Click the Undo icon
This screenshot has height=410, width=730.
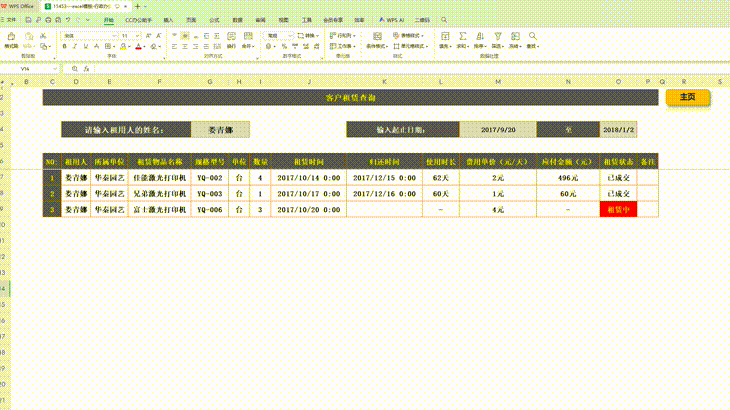click(x=68, y=20)
